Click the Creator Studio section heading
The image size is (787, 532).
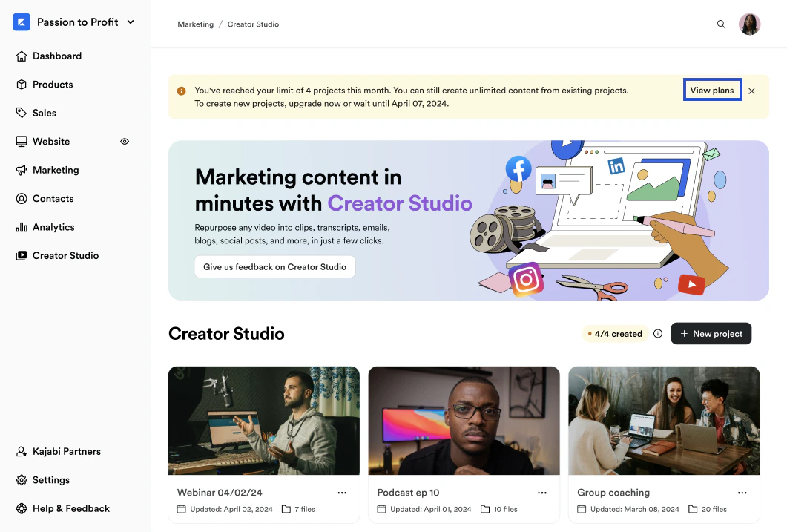pyautogui.click(x=226, y=334)
